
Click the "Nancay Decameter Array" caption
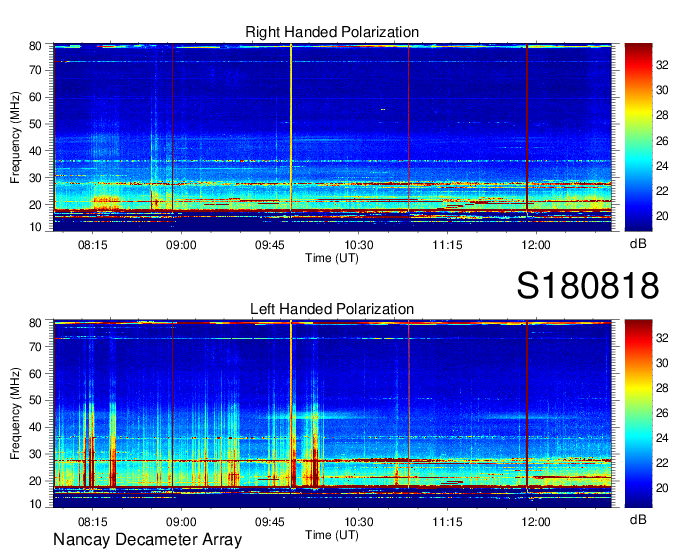pos(147,539)
